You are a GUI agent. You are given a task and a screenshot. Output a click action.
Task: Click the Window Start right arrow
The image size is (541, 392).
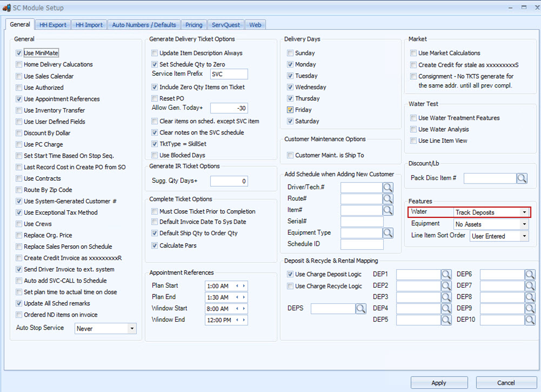click(x=244, y=308)
